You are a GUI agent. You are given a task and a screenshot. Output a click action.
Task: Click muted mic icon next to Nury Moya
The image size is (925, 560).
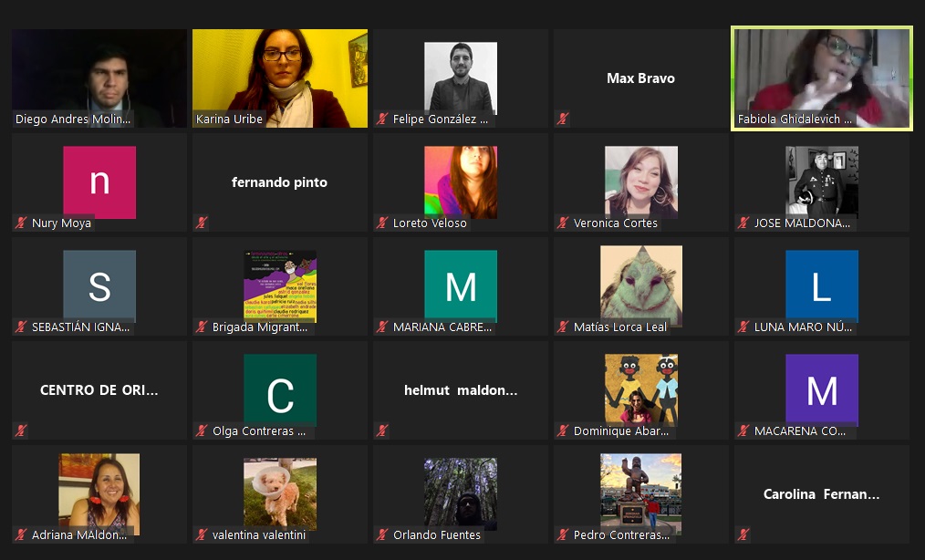point(21,223)
